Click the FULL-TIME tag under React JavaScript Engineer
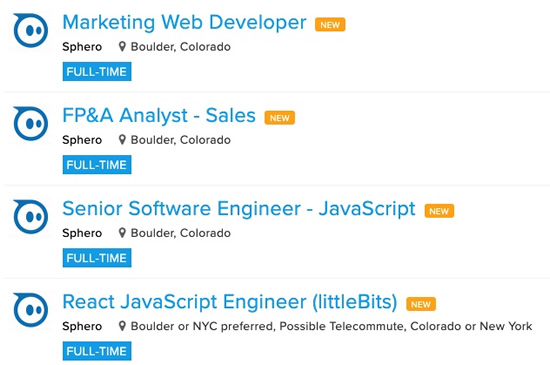550x365 pixels. [x=97, y=351]
